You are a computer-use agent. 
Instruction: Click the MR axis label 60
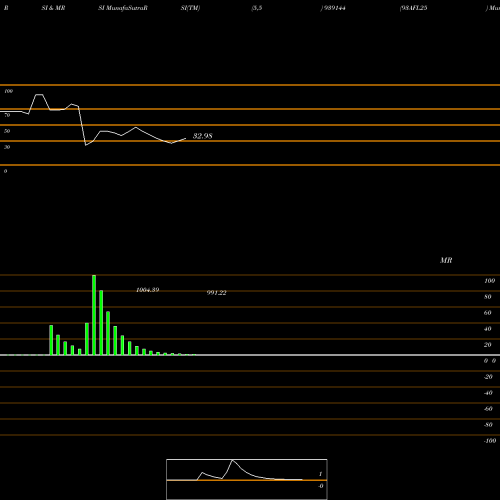[x=488, y=313]
